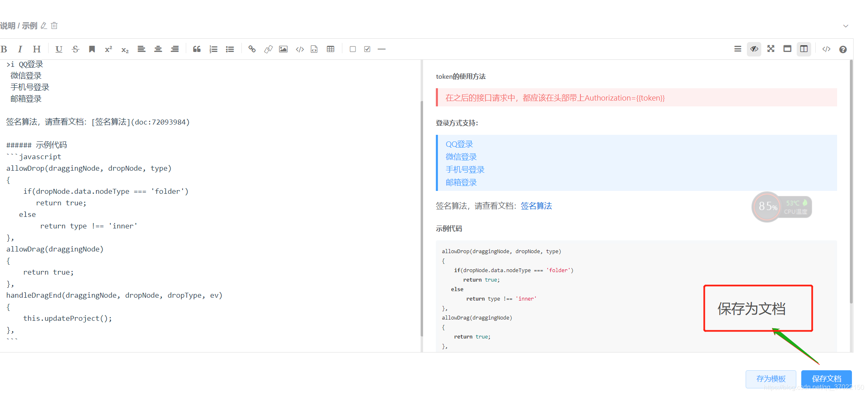868x395 pixels.
Task: Insert an unchecked task checkbox
Action: tap(353, 49)
